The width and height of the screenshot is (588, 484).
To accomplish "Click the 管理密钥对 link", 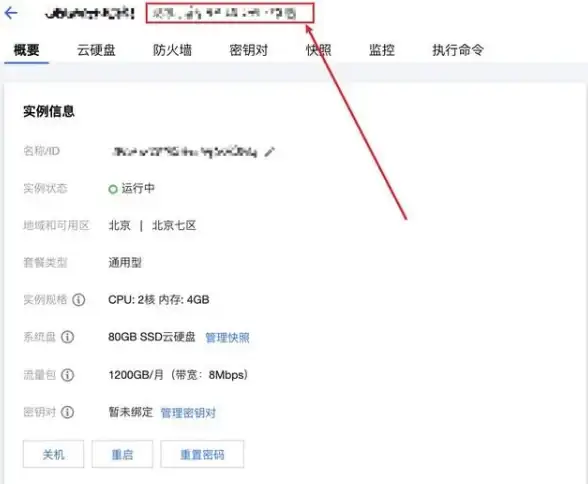I will [x=188, y=413].
